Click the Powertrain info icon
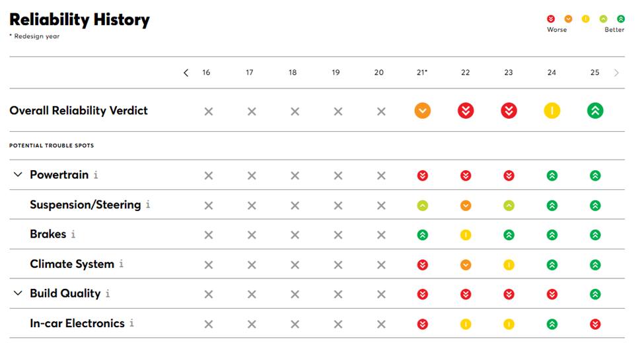644x347 pixels. 96,175
